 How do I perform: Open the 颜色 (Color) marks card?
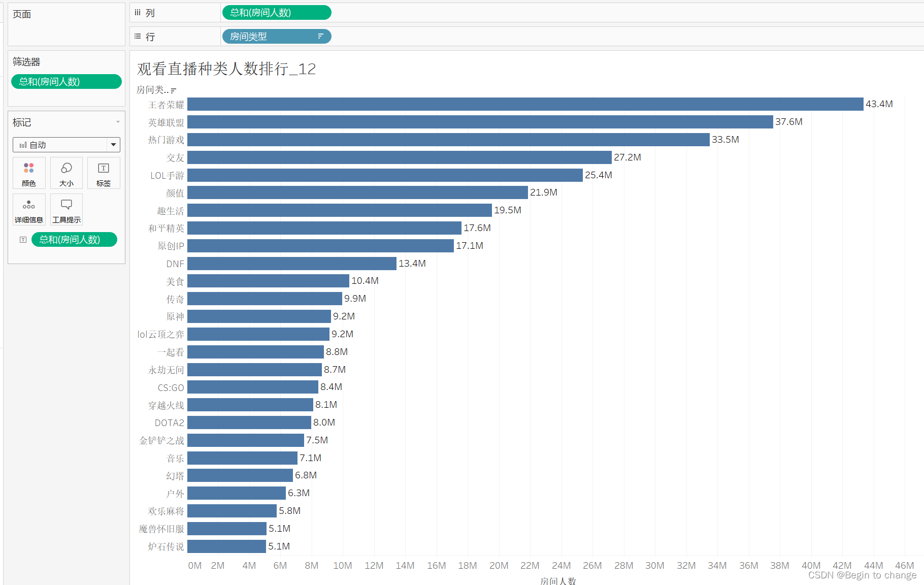pyautogui.click(x=29, y=173)
